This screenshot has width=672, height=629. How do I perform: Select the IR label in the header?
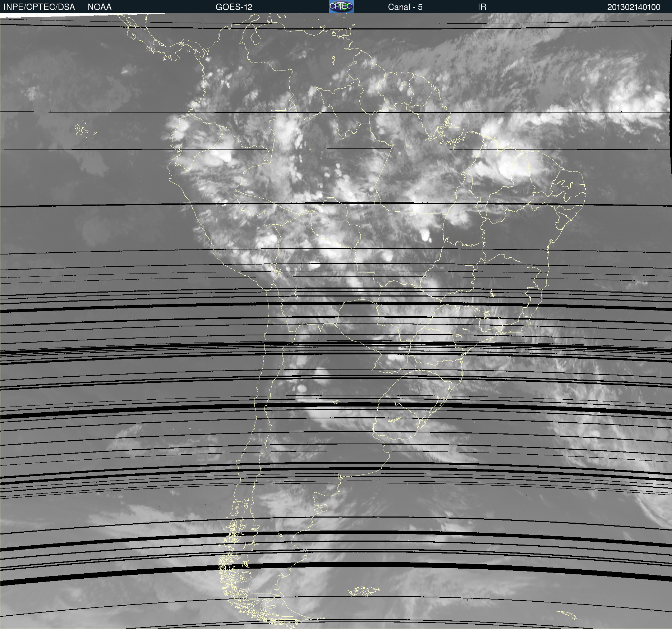tap(482, 7)
